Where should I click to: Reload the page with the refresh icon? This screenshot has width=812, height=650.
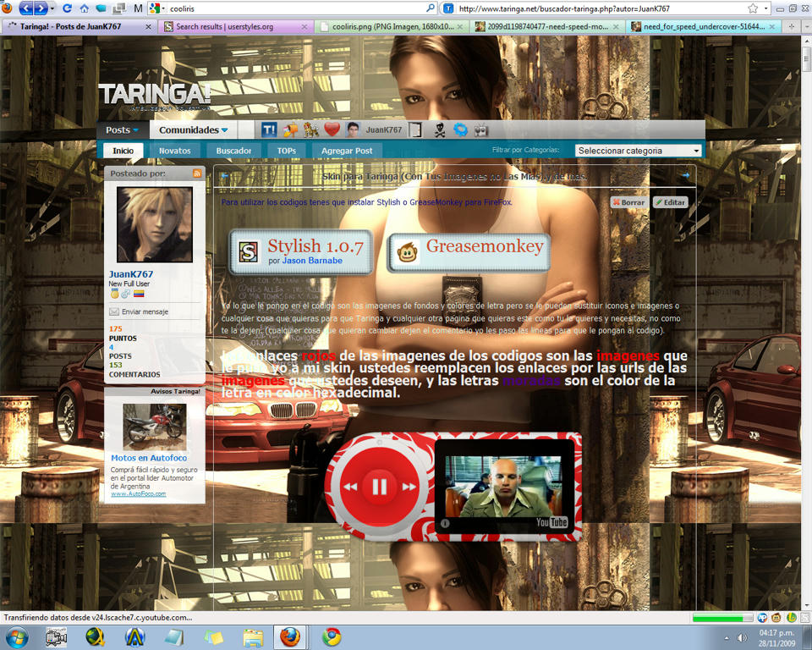[x=67, y=8]
